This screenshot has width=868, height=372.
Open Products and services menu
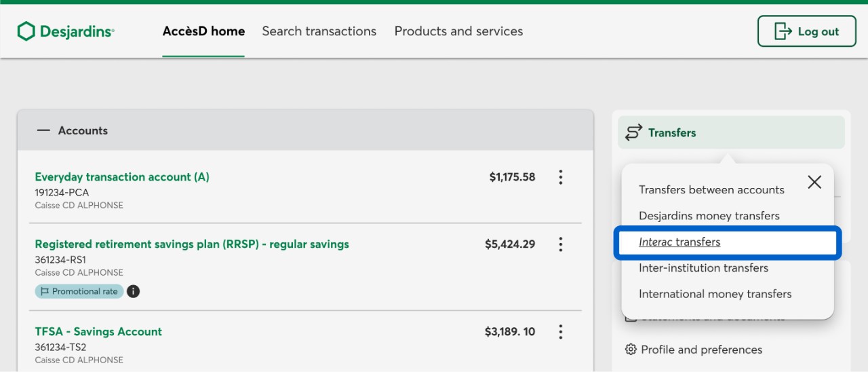pos(458,31)
